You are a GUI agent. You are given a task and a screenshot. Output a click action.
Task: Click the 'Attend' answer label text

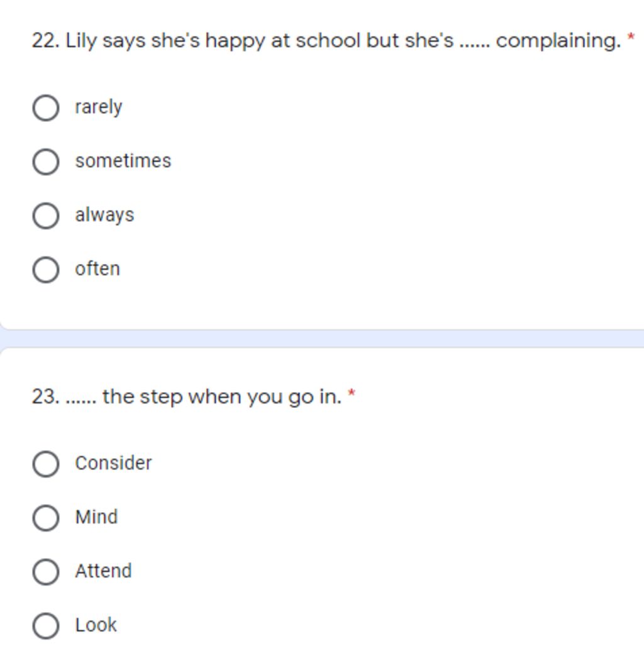tap(103, 571)
